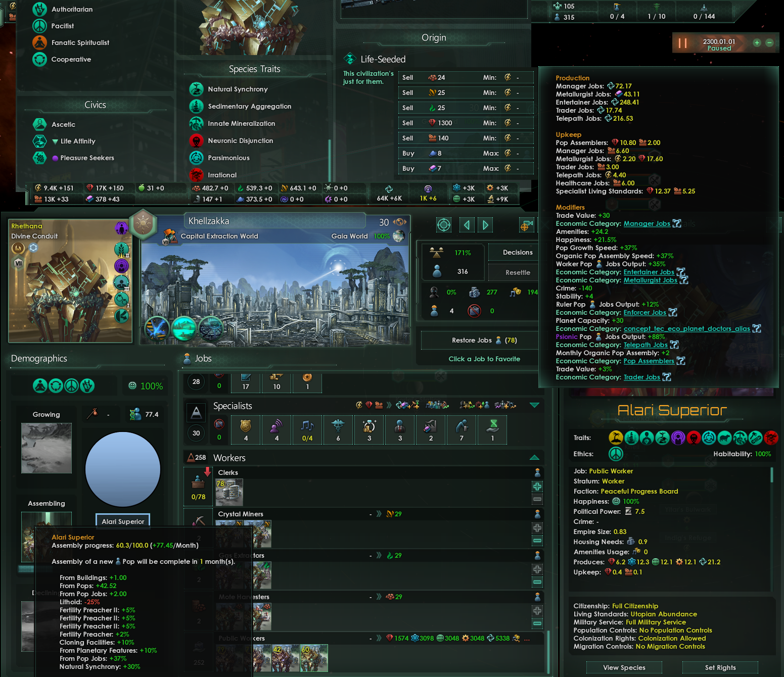Increase Gas Extractors jobs with plus
The image size is (784, 677).
tap(537, 569)
